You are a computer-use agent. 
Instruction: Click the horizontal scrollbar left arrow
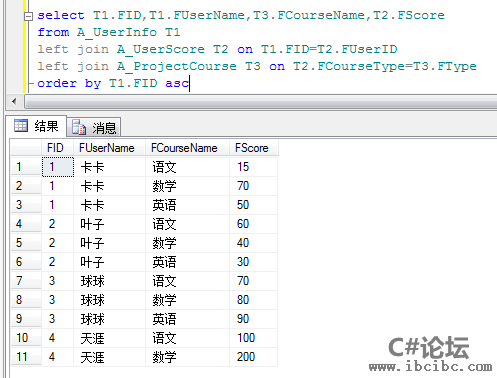pyautogui.click(x=14, y=101)
